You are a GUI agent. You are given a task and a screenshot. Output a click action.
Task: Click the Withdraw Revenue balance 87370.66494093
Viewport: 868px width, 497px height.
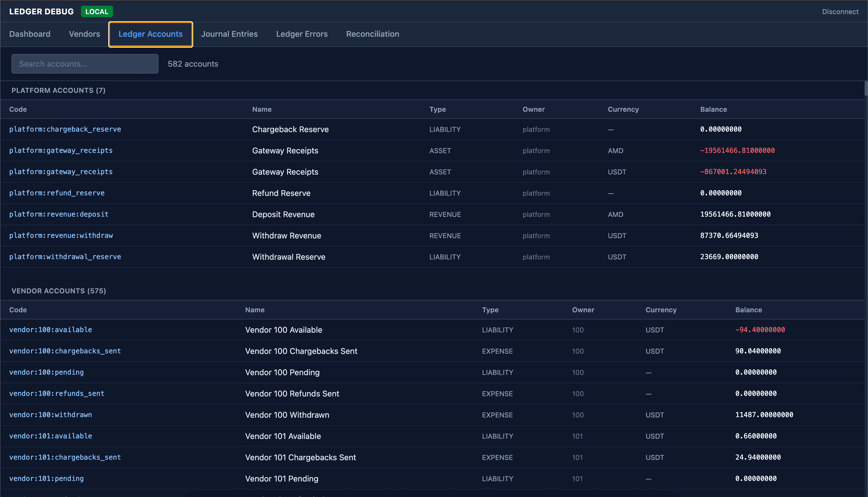pos(729,235)
